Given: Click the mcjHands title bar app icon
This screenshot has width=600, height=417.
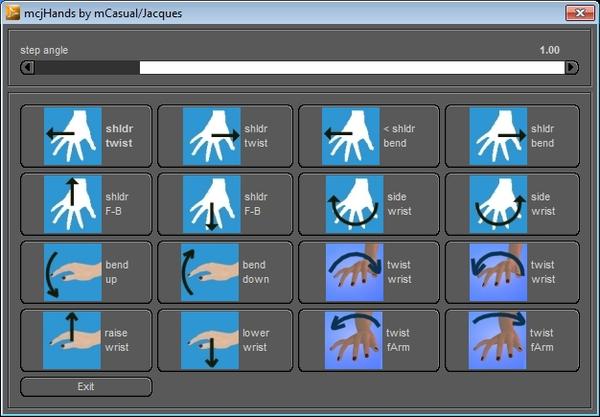Looking at the screenshot, I should tap(13, 13).
